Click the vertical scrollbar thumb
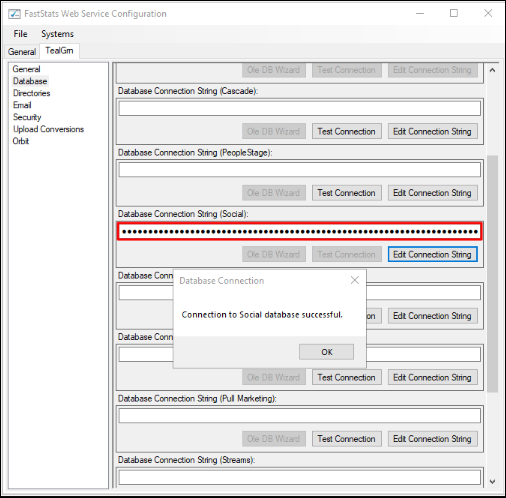The width and height of the screenshot is (506, 498). tap(492, 273)
